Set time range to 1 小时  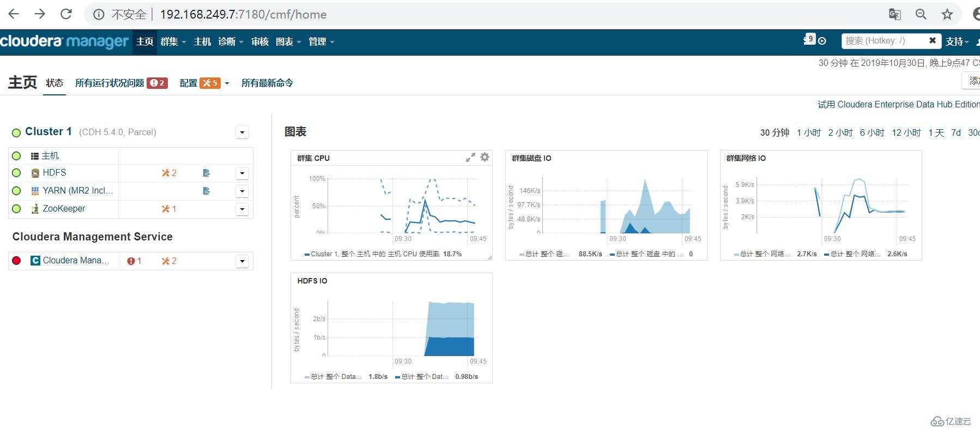click(808, 132)
